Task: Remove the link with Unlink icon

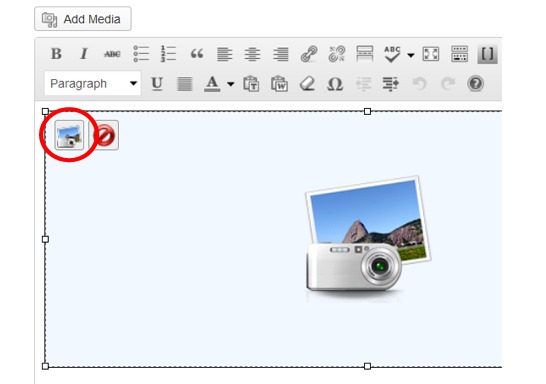Action: (x=337, y=54)
